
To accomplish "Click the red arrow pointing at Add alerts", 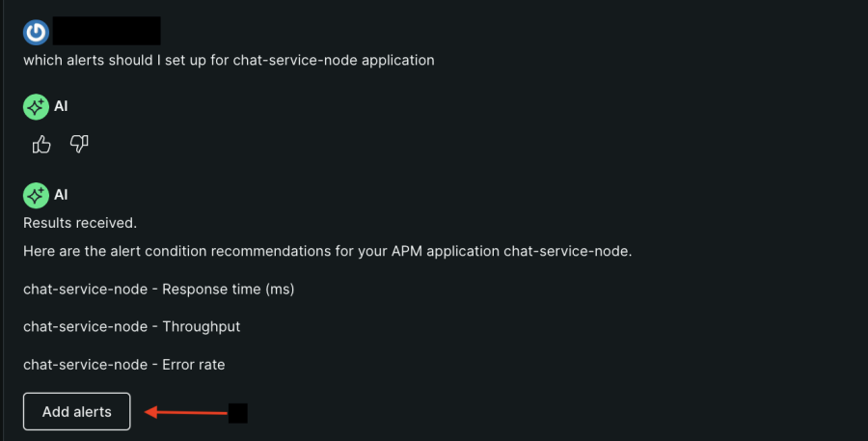I will pyautogui.click(x=186, y=412).
